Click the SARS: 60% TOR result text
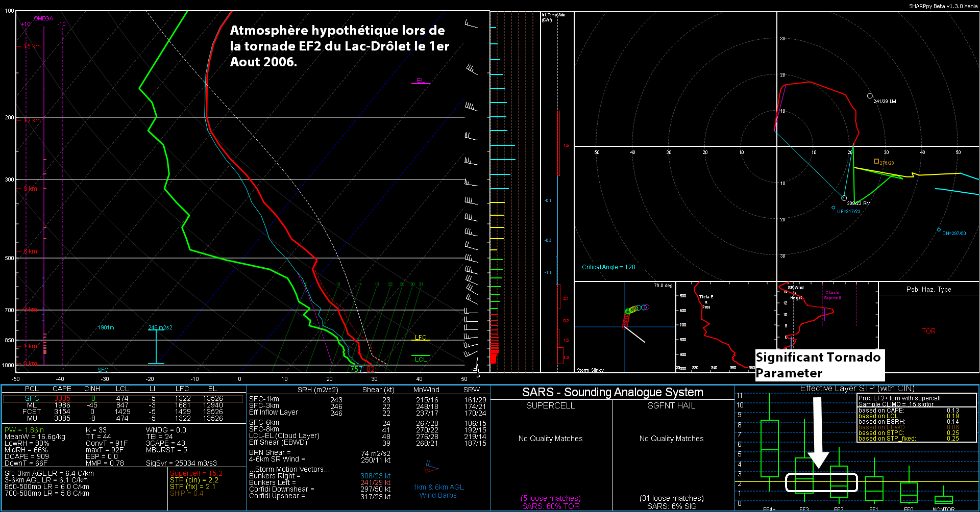The height and width of the screenshot is (512, 980). (x=551, y=506)
